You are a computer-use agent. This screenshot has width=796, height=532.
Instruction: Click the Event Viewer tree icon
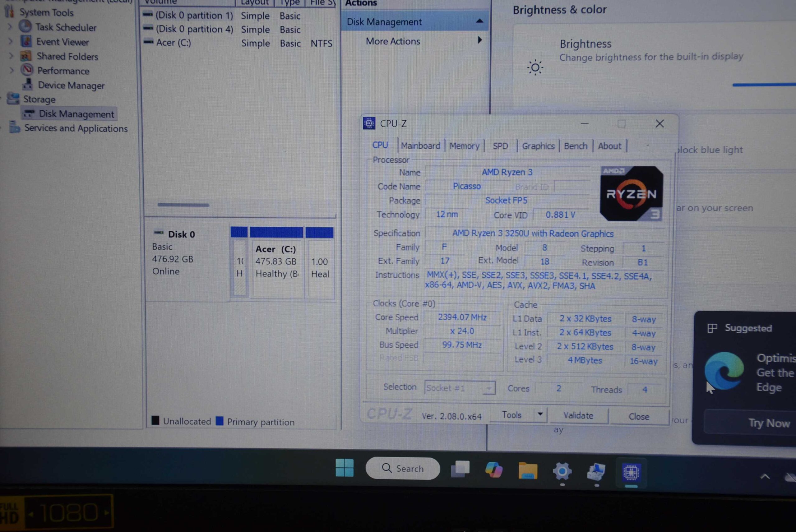point(26,41)
